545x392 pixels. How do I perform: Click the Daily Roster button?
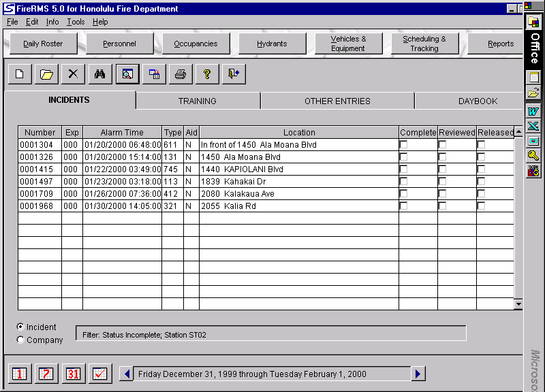click(x=43, y=44)
